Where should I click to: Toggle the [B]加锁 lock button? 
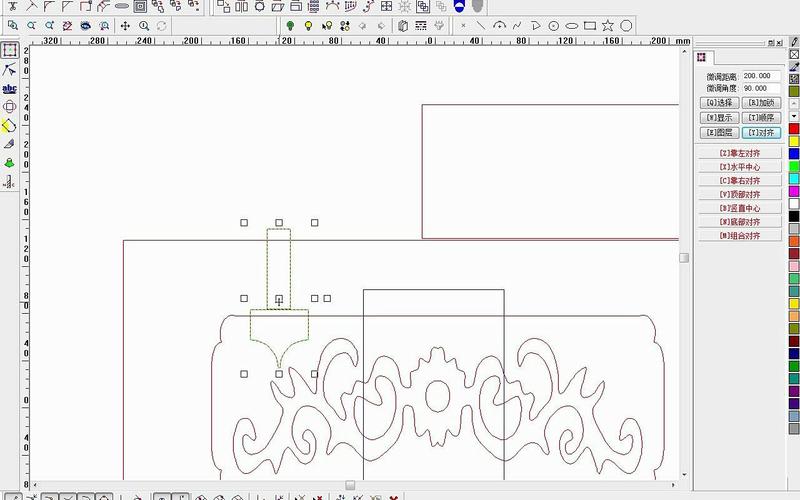(761, 103)
